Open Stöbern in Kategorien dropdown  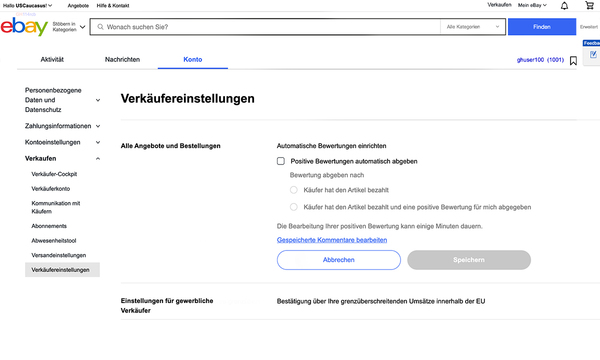click(69, 27)
